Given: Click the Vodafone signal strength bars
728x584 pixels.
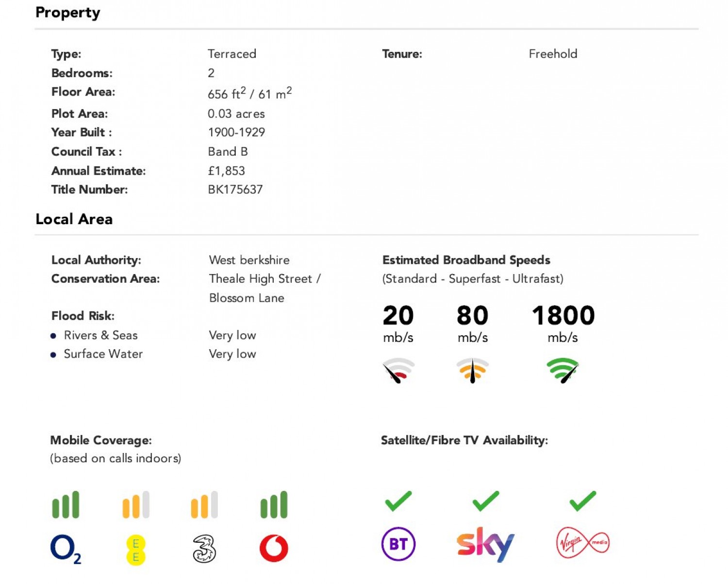Looking at the screenshot, I should [274, 505].
